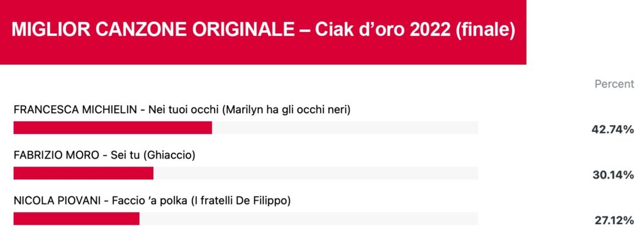Screen dimensions: 644x241
Task: Click the FABRIZIO MORO - Sei tu label
Action: 104,155
